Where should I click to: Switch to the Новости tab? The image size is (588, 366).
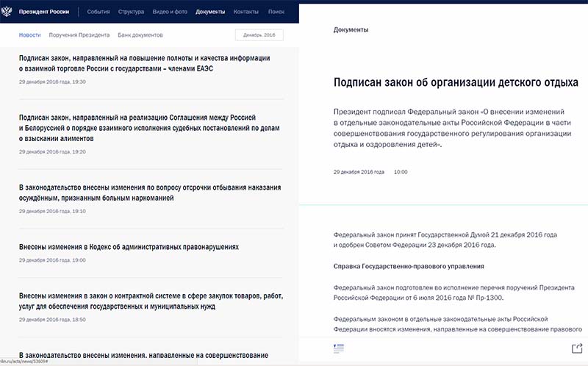tap(29, 35)
